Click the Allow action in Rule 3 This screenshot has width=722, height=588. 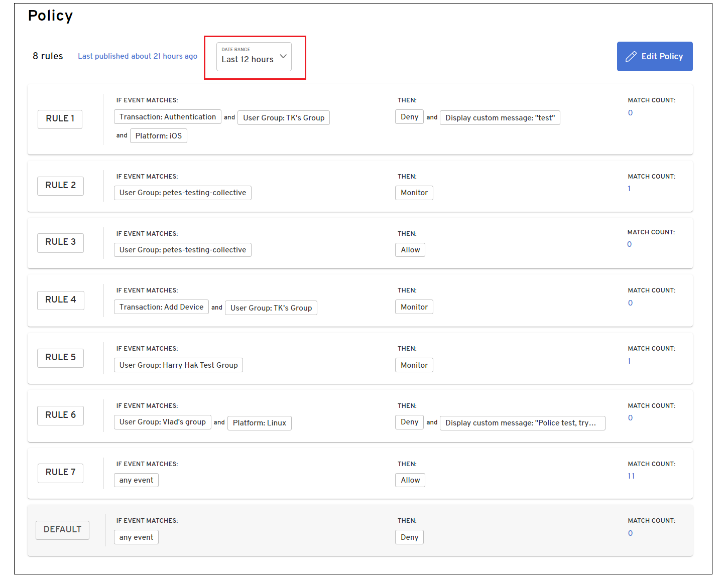coord(410,250)
